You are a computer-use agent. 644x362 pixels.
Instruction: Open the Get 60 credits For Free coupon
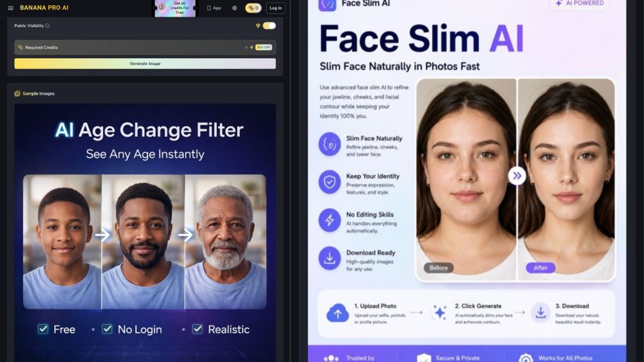coord(175,8)
